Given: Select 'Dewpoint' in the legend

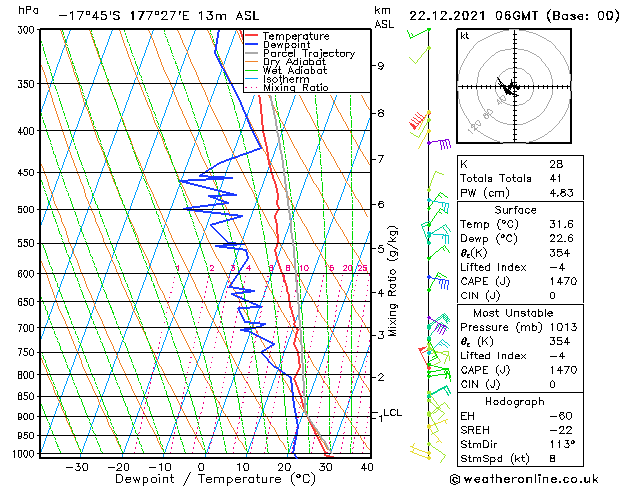Looking at the screenshot, I should [286, 45].
